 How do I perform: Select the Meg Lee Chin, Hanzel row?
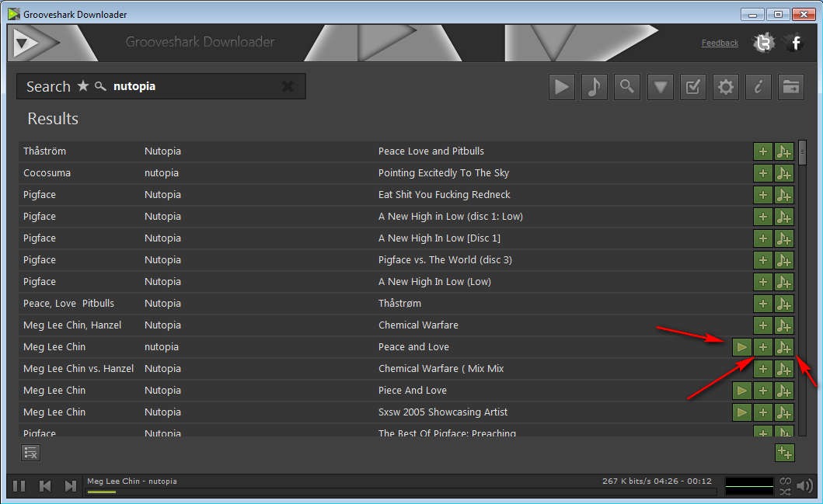pyautogui.click(x=385, y=325)
